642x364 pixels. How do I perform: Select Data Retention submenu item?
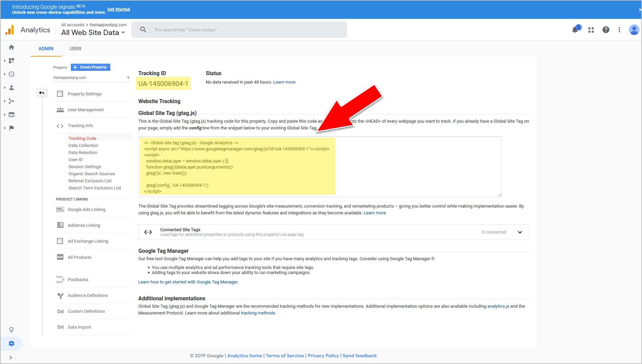click(83, 152)
